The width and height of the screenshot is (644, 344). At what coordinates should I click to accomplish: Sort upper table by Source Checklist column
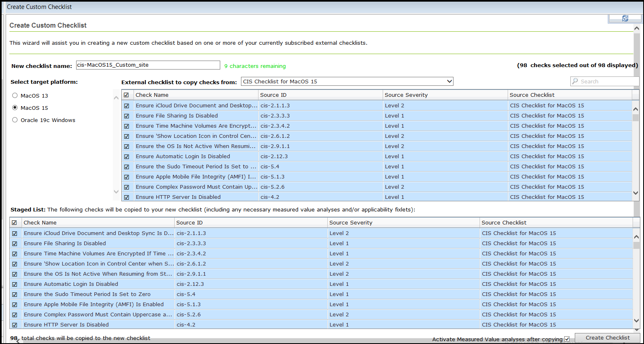[570, 95]
